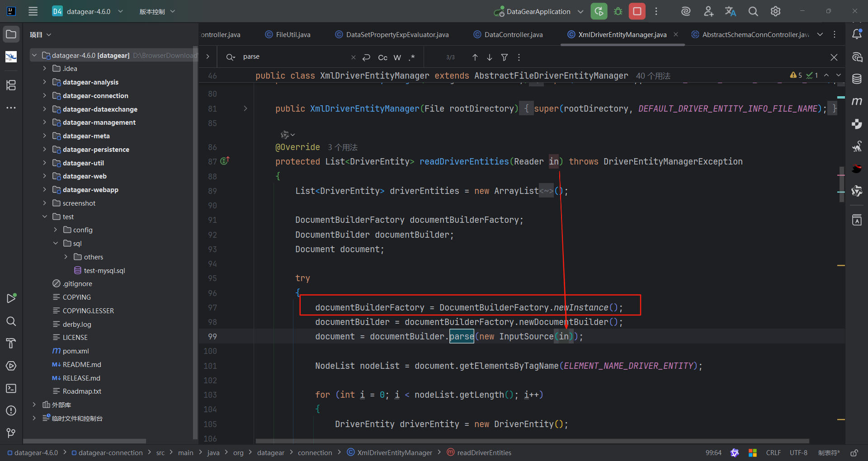Open the 项目 view dropdown
The image size is (868, 461).
[40, 35]
